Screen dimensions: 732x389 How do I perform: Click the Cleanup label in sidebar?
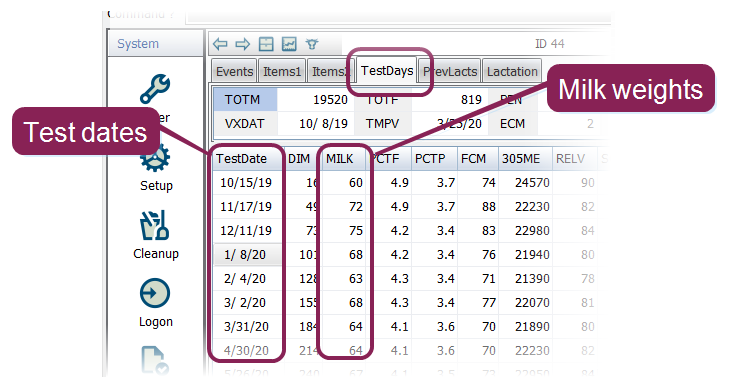pyautogui.click(x=156, y=254)
